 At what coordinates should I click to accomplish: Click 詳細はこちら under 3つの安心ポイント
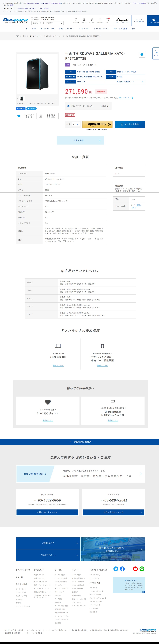click(48, 420)
